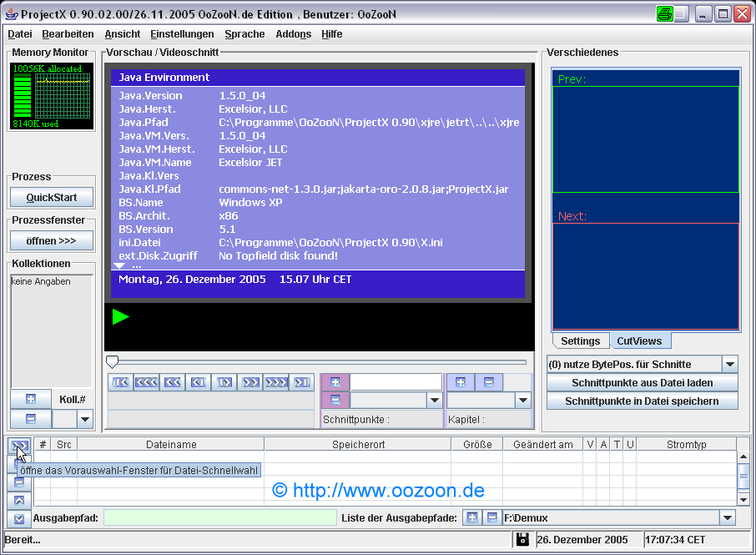Viewport: 756px width, 555px height.
Task: Switch to the Settings tab
Action: tap(581, 341)
